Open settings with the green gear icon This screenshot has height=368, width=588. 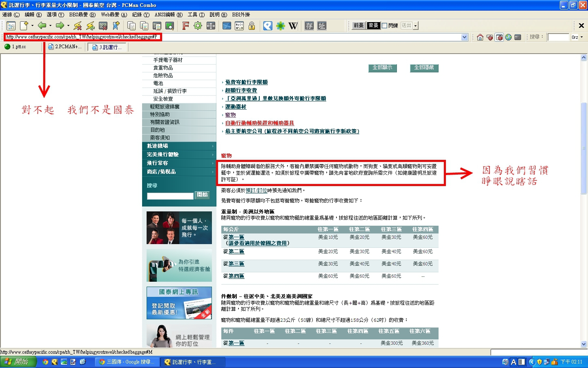tap(198, 26)
